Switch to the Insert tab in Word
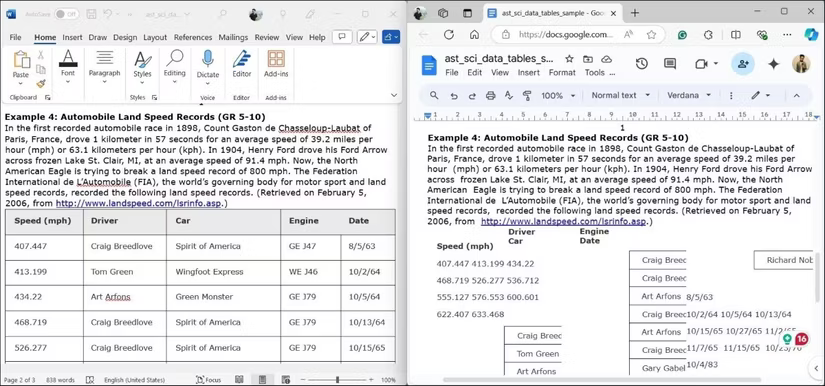This screenshot has width=825, height=386. tap(72, 37)
